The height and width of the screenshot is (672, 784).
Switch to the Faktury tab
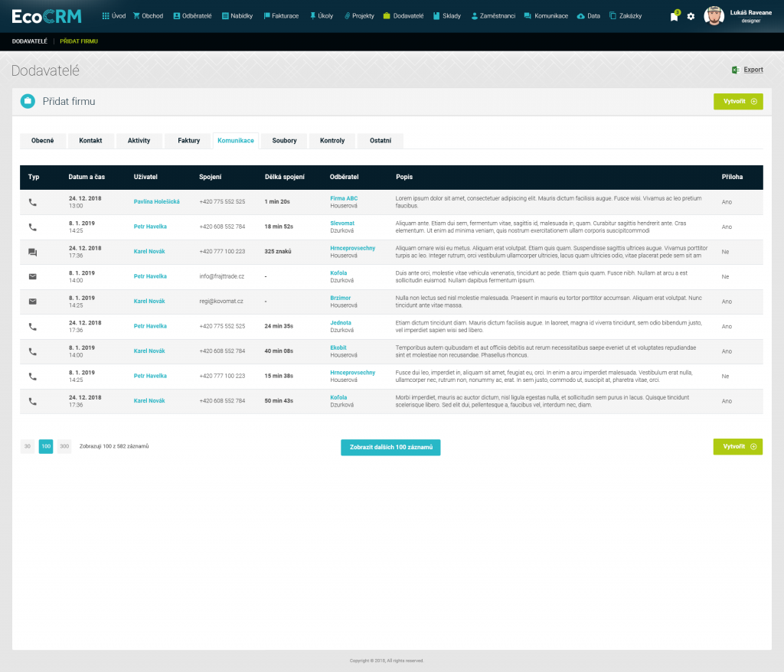click(x=188, y=141)
